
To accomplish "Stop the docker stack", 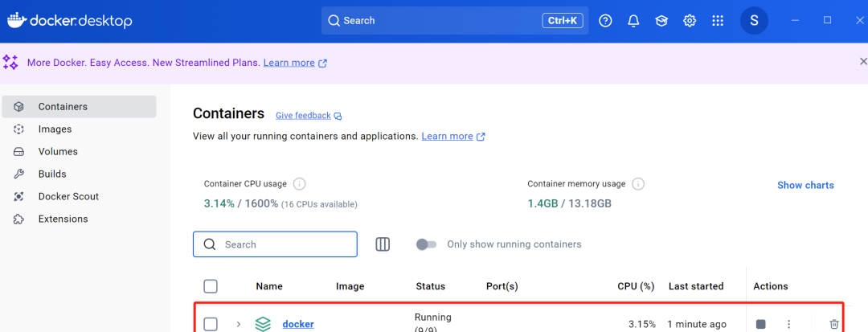I will [x=761, y=324].
